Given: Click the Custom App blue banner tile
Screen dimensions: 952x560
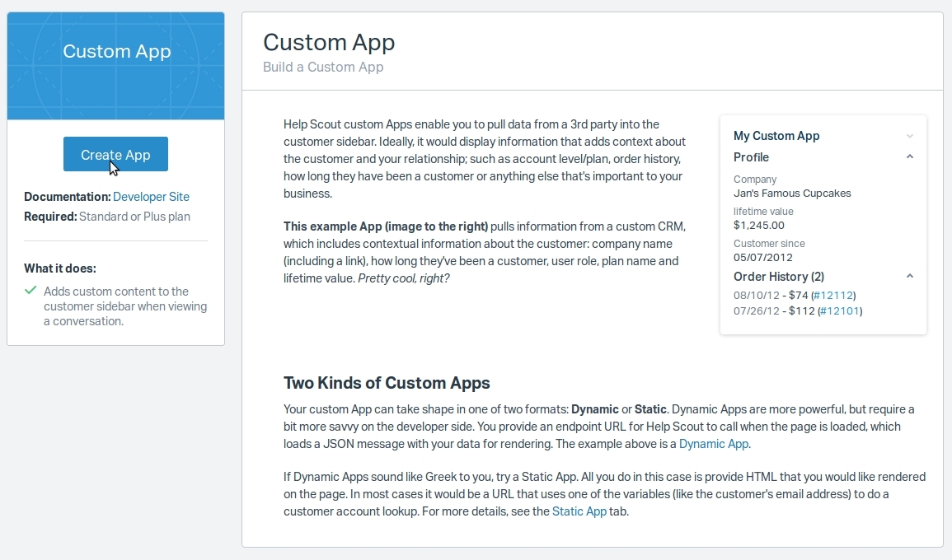Looking at the screenshot, I should coord(116,66).
